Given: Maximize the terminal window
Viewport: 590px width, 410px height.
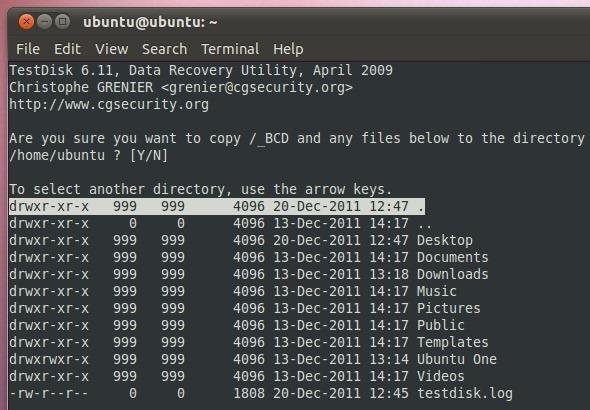Looking at the screenshot, I should click(62, 21).
